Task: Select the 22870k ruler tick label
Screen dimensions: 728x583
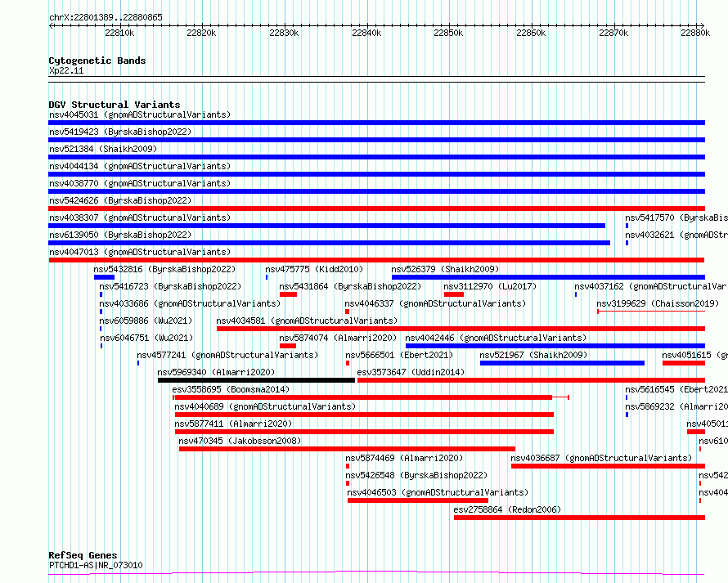Action: (613, 33)
